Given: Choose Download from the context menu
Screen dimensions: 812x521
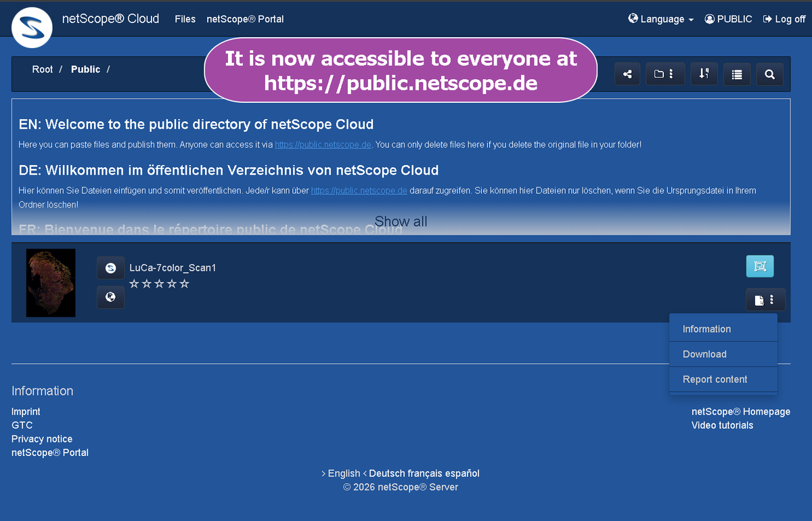Looking at the screenshot, I should [704, 354].
